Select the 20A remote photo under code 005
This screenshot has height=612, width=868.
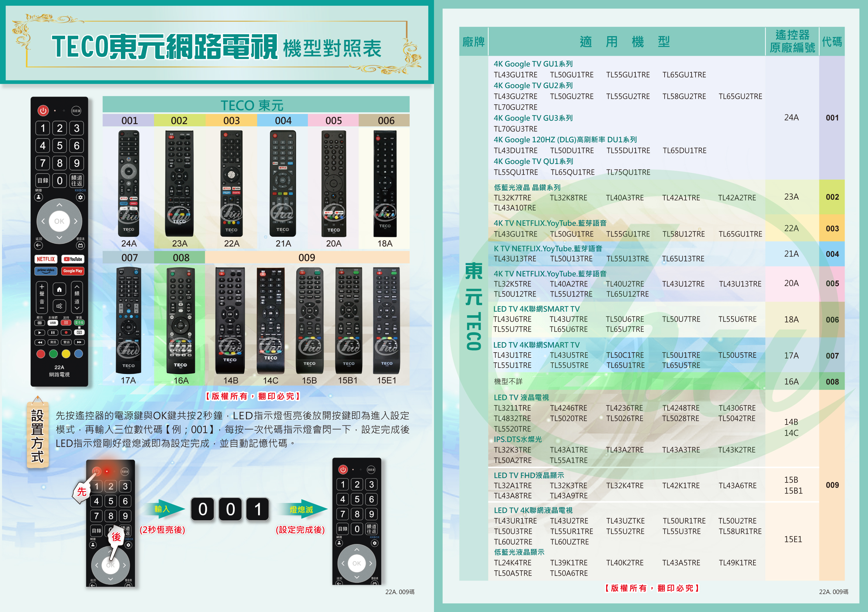pos(333,183)
